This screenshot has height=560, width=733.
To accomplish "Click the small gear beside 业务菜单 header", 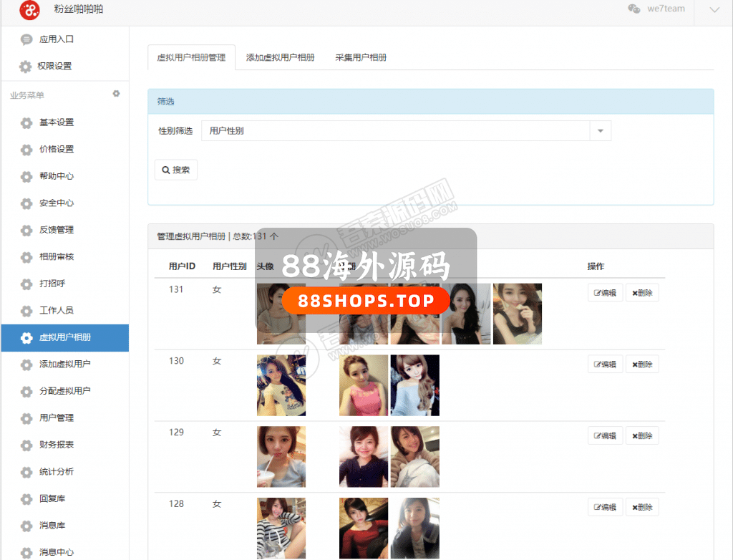I will (x=116, y=94).
